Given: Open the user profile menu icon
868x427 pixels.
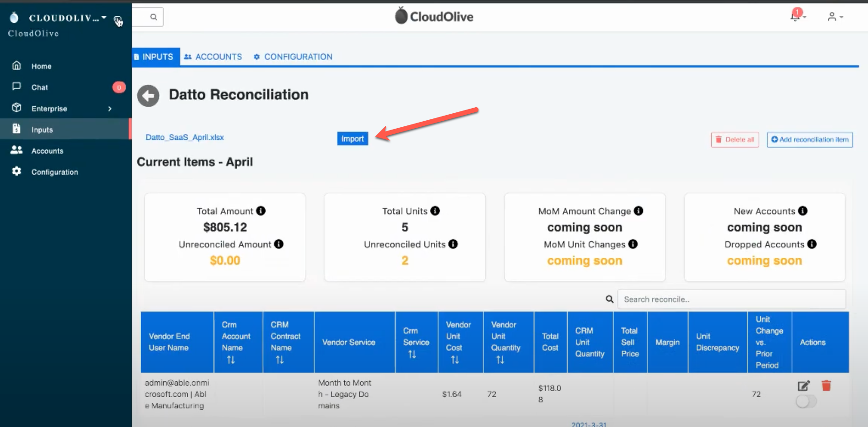Looking at the screenshot, I should point(832,17).
